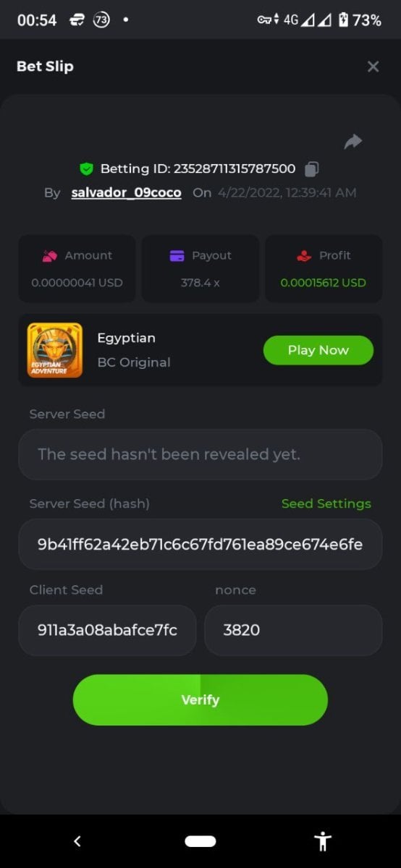Tap the Amount card icon
401x868 pixels.
click(x=49, y=255)
